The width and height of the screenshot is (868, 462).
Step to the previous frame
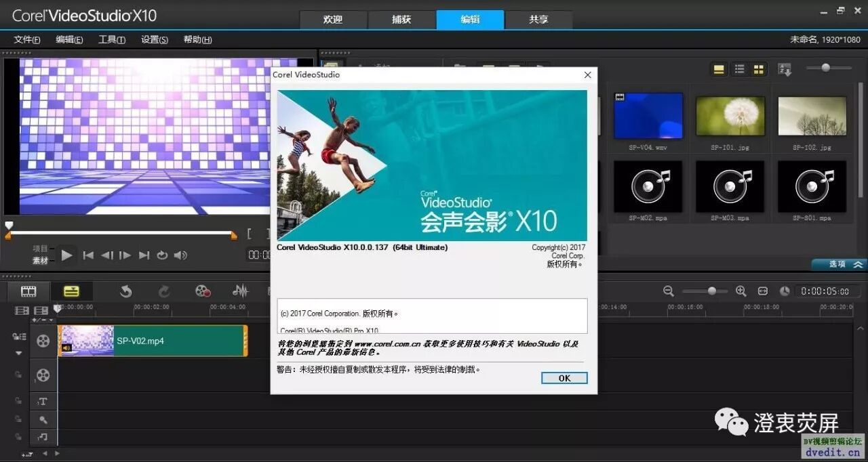pyautogui.click(x=107, y=255)
